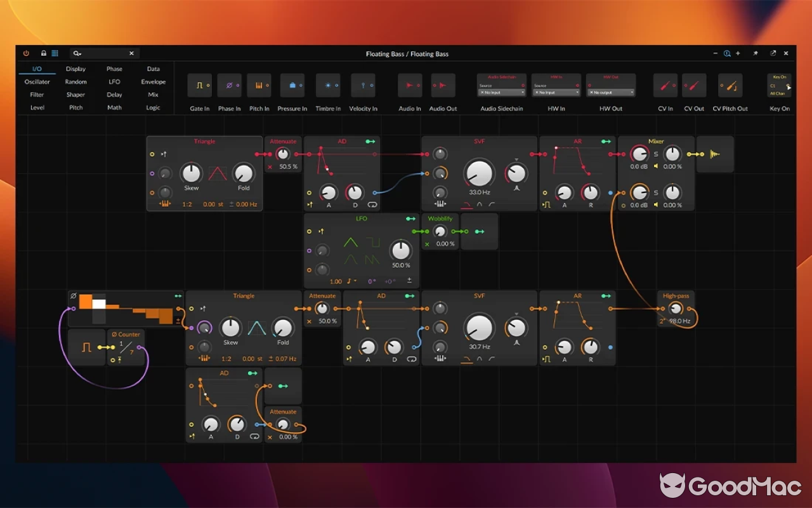This screenshot has height=508, width=812.
Task: Click the Pitch In module icon
Action: click(259, 84)
